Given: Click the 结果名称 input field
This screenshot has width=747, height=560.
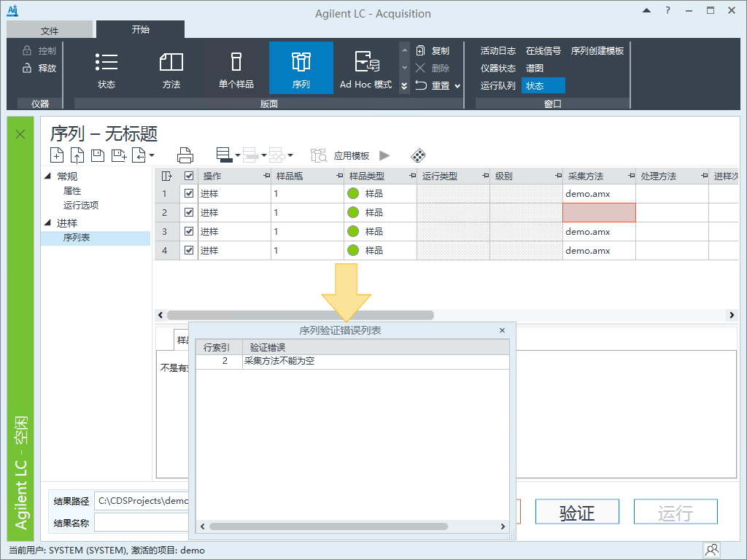Looking at the screenshot, I should [x=142, y=523].
